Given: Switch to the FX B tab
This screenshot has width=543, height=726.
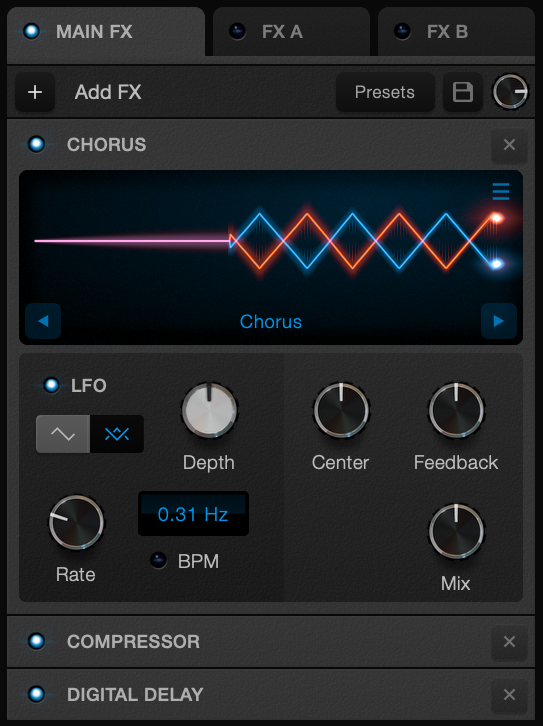Looking at the screenshot, I should [x=456, y=32].
